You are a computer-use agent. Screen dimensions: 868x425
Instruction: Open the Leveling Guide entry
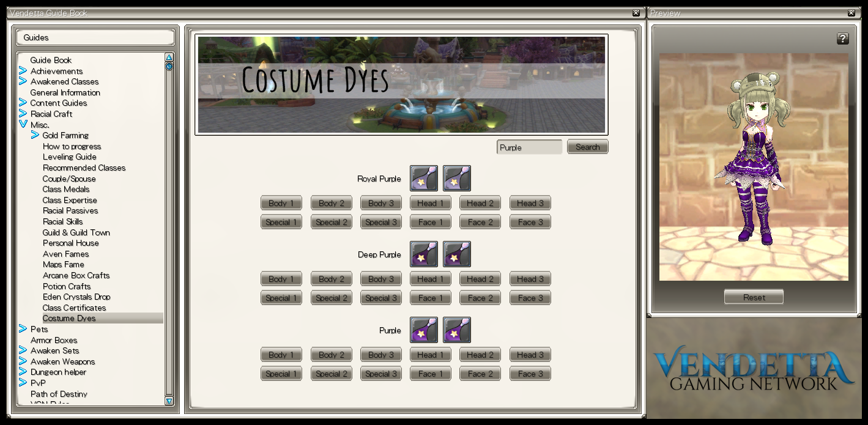[x=70, y=157]
